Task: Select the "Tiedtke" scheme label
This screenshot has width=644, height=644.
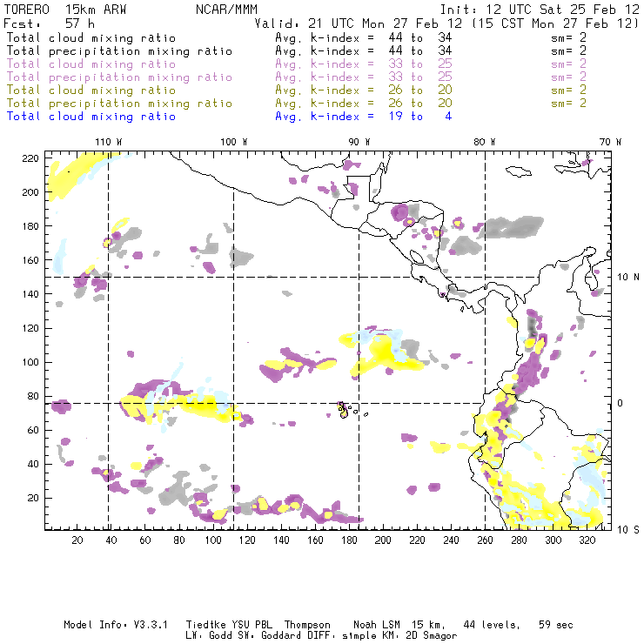Action: [x=205, y=625]
